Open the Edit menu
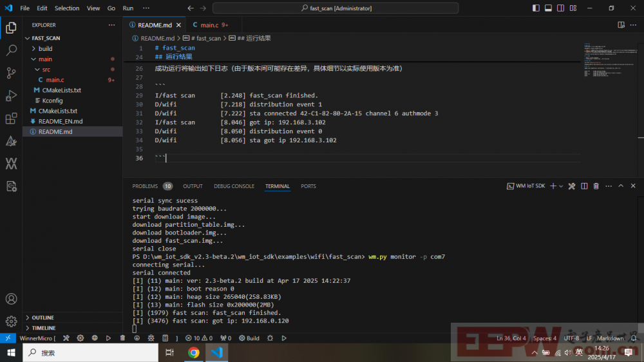 coord(42,8)
